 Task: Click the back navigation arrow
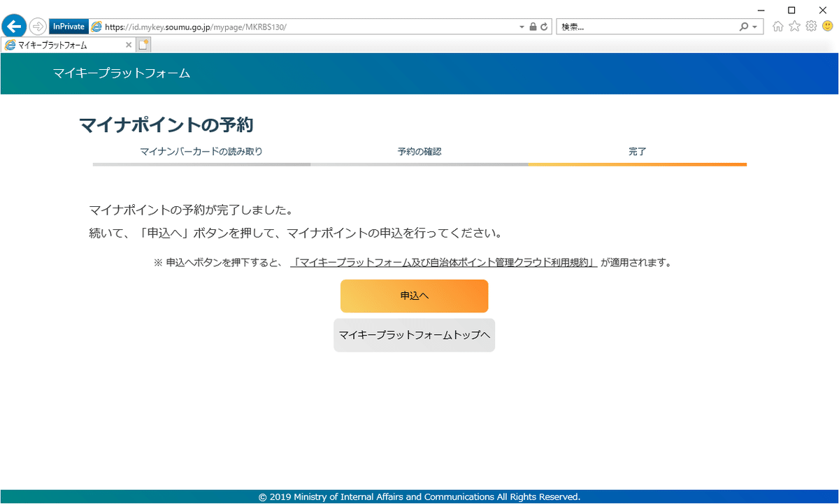(14, 26)
